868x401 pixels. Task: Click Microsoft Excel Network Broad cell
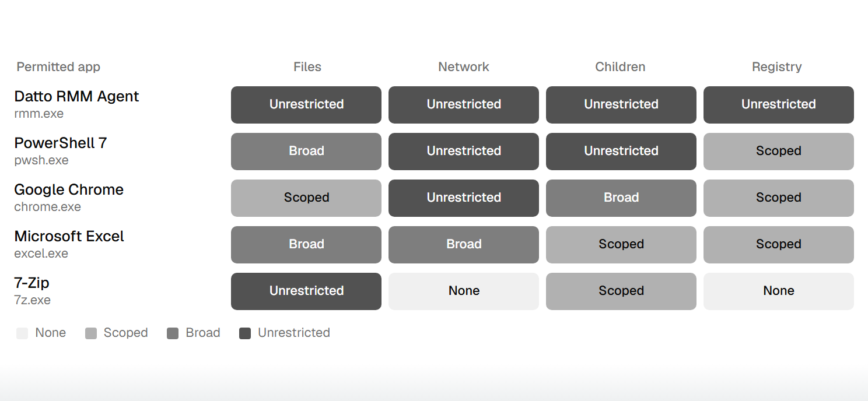coord(464,245)
